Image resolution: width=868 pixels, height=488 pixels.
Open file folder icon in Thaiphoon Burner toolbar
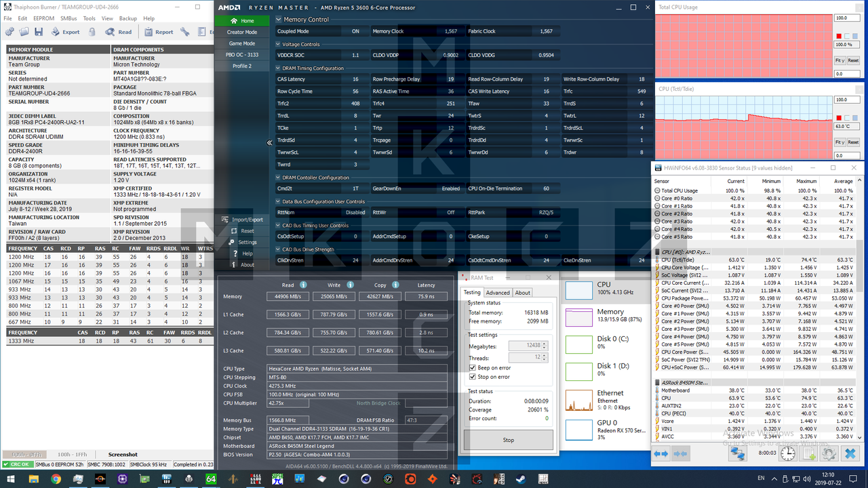tap(24, 32)
